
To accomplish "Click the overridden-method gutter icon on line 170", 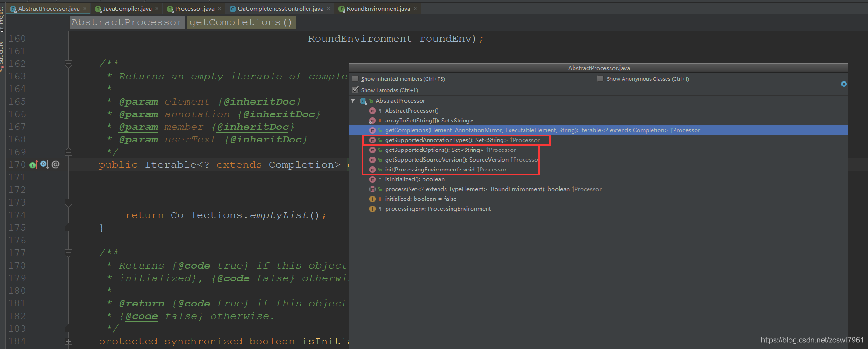I will (44, 164).
